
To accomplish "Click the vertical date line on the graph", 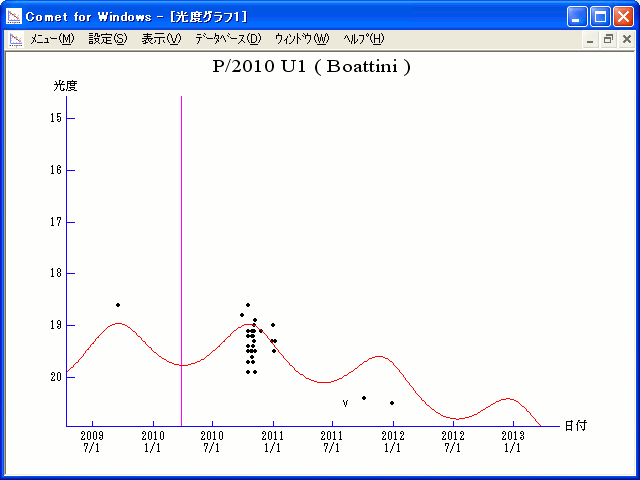I will click(181, 260).
